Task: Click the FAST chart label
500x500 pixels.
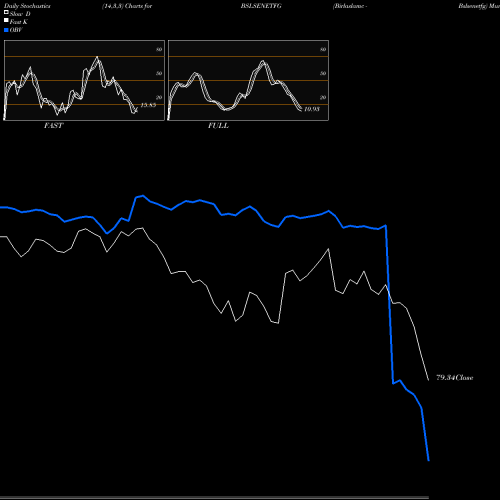Action: coord(53,126)
